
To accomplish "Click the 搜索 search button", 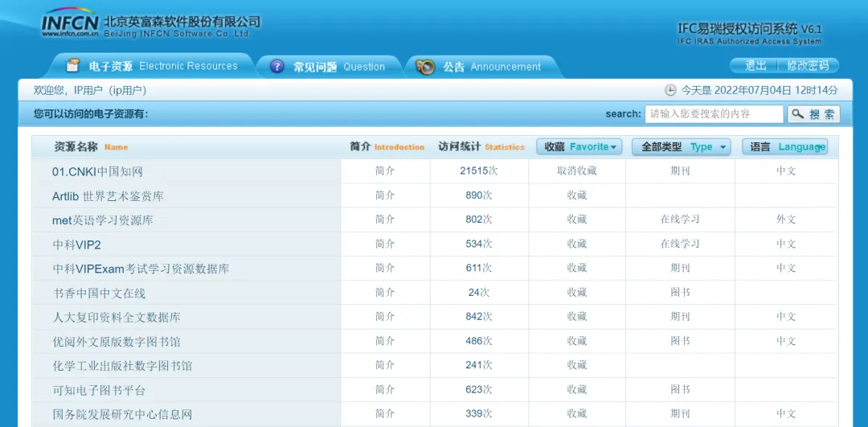I will [813, 114].
